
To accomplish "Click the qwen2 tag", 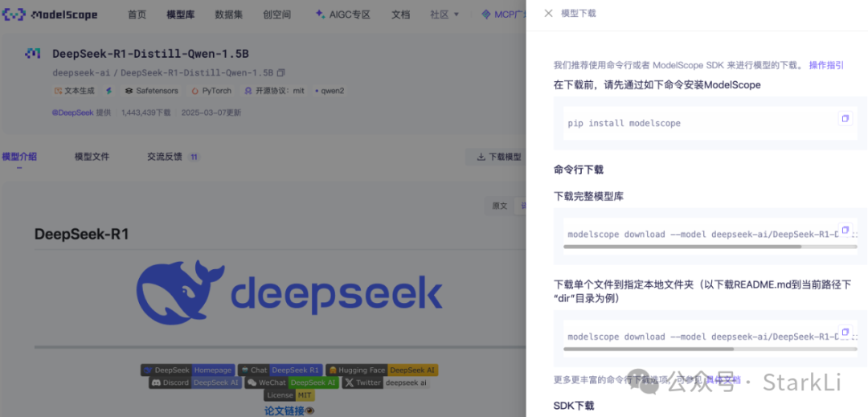I will (x=330, y=91).
